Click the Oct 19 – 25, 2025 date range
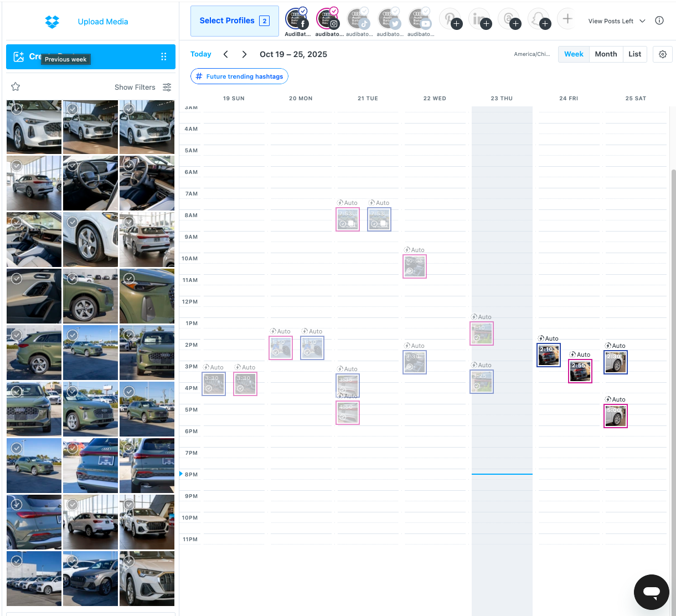The image size is (676, 616). tap(293, 54)
